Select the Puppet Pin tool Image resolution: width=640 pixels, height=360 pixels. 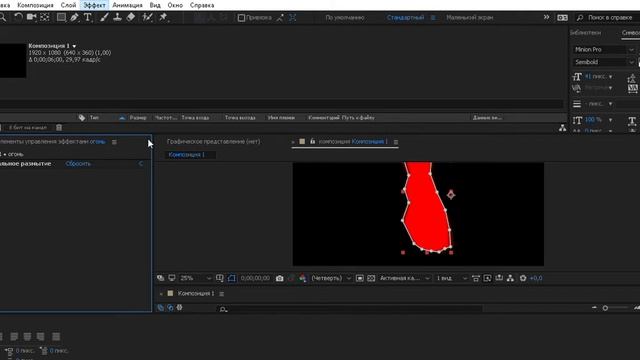point(163,17)
